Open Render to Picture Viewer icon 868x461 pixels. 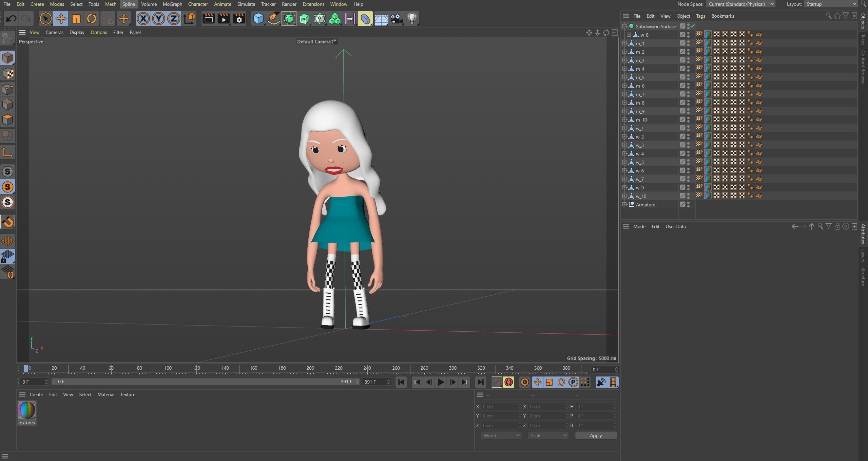pos(224,19)
